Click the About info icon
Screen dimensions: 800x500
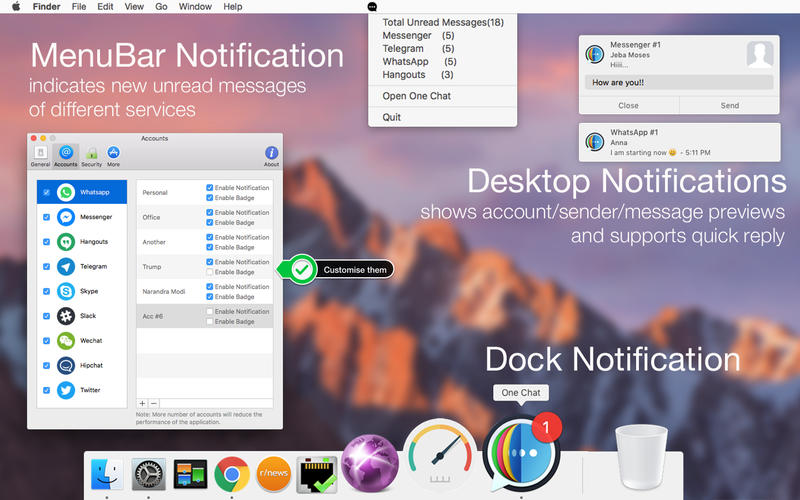271,153
